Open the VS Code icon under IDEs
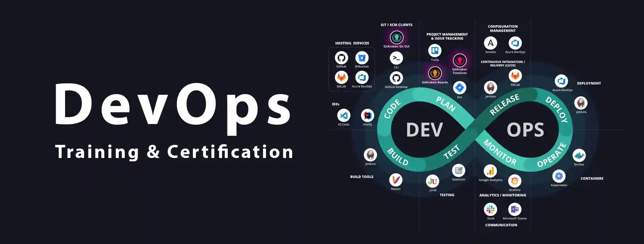This screenshot has height=244, width=644. click(343, 116)
